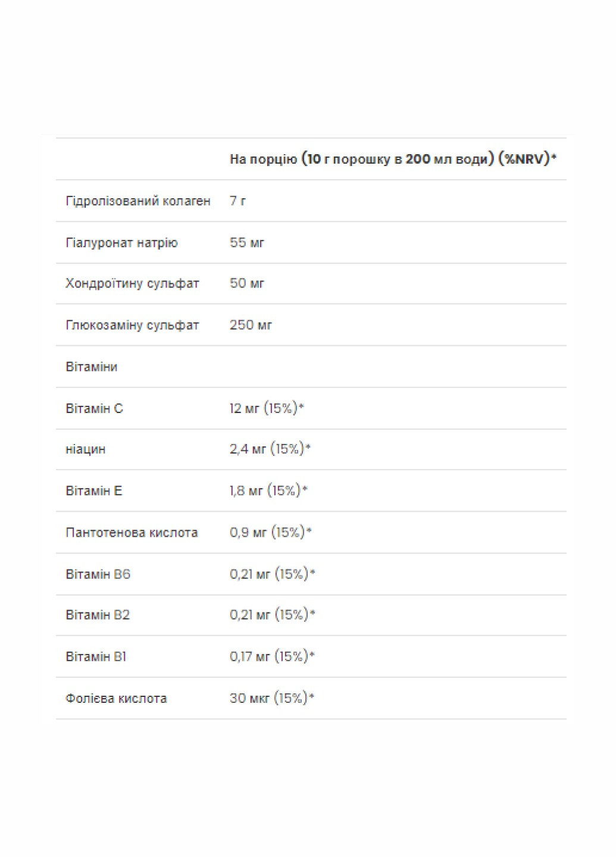Click the 'Пантотенова кислота' row label

pos(132,533)
